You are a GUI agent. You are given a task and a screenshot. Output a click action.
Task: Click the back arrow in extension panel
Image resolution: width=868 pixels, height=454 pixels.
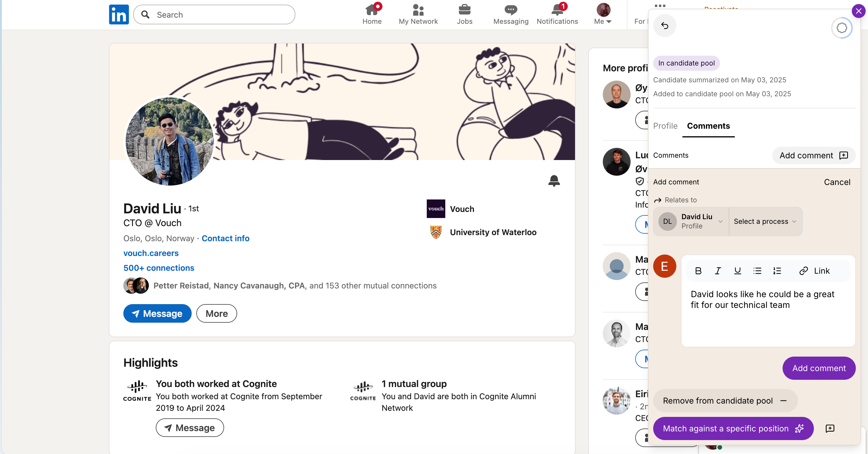click(x=664, y=26)
